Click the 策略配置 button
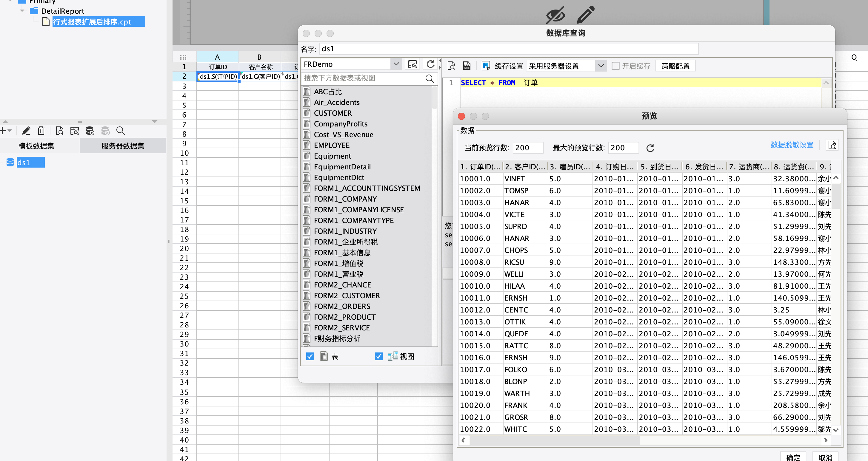Viewport: 868px width, 461px height. click(x=675, y=66)
